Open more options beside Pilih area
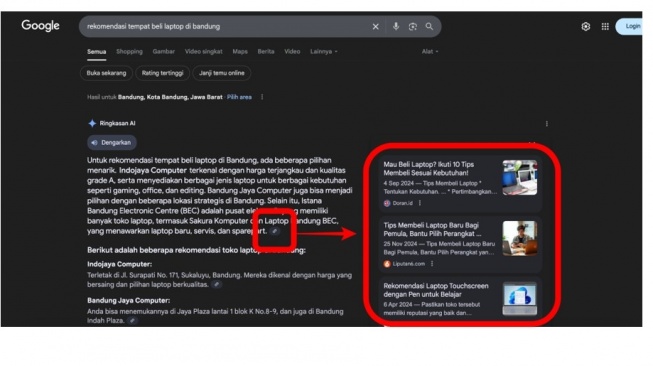This screenshot has height=366, width=653. tap(262, 97)
